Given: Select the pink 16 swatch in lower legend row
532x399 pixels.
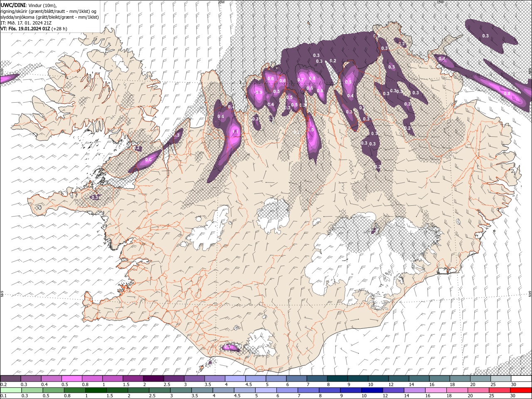Looking at the screenshot, I should tap(436, 390).
